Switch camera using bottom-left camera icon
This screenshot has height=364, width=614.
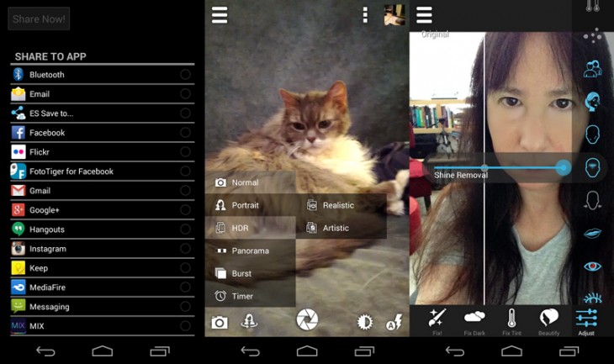click(220, 322)
